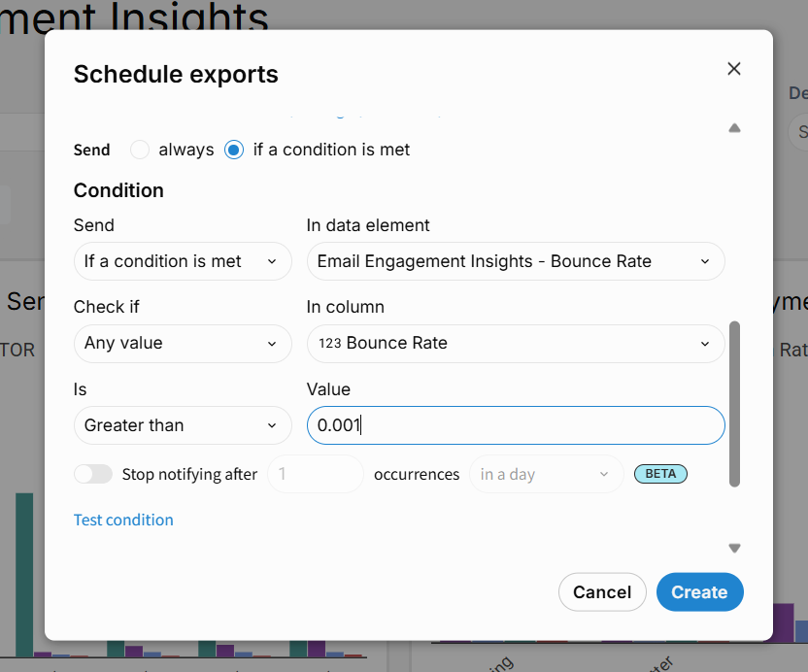Open the 'in a day' period dropdown
Image resolution: width=808 pixels, height=672 pixels.
(x=546, y=474)
